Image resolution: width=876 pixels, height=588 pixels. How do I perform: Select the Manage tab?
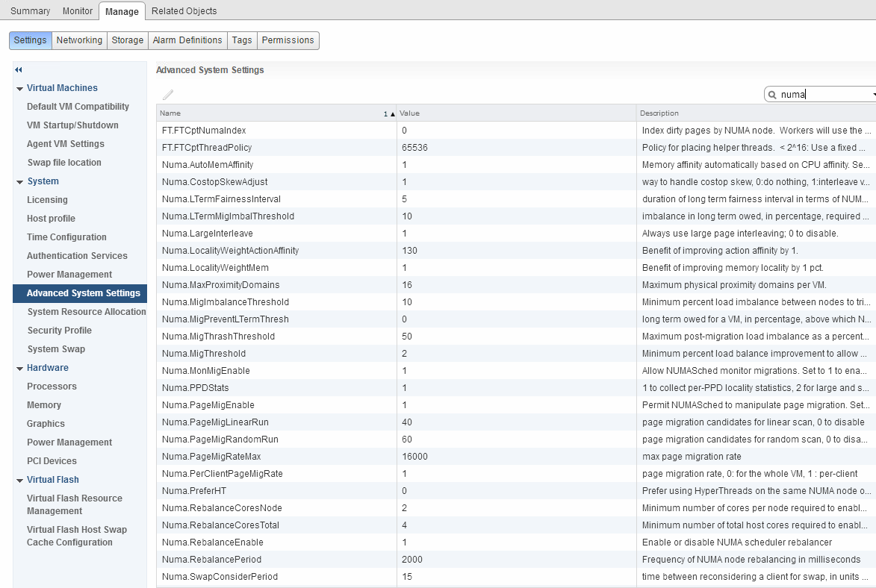pos(122,11)
